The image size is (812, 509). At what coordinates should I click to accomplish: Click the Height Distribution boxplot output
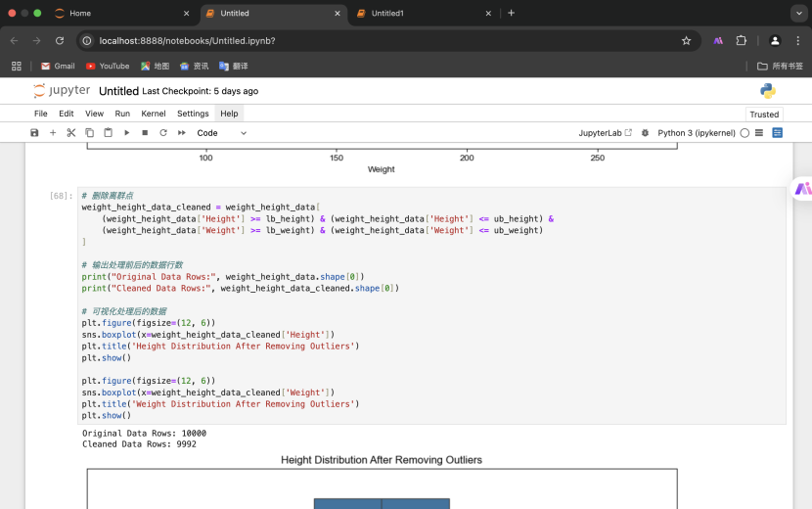(382, 482)
